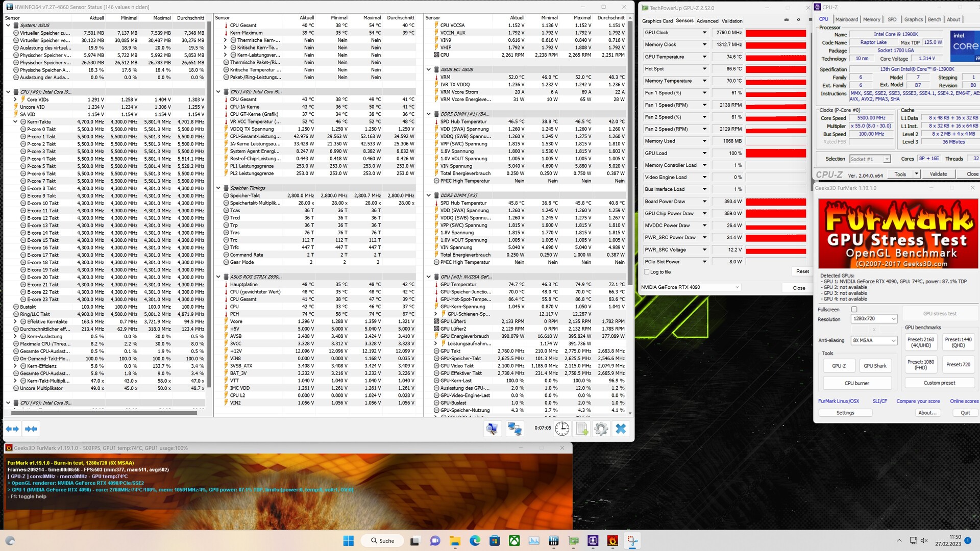Launch Microsoft Edge from taskbar

point(475,541)
